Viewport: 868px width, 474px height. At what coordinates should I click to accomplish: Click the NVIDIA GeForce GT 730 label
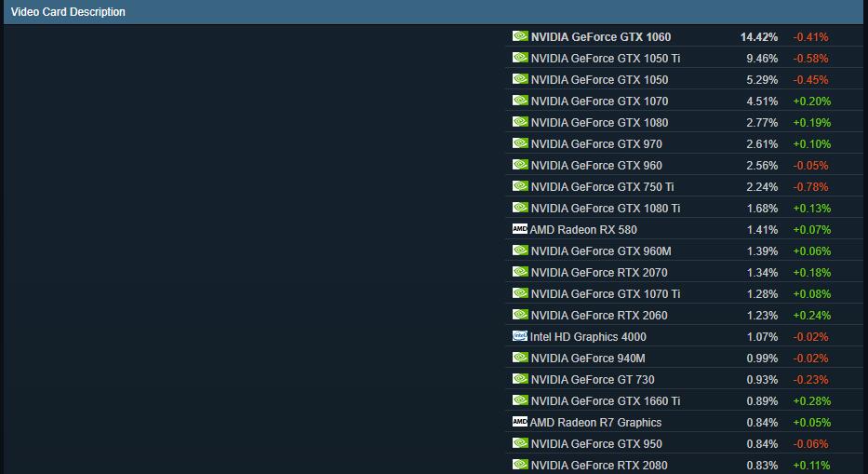click(593, 380)
